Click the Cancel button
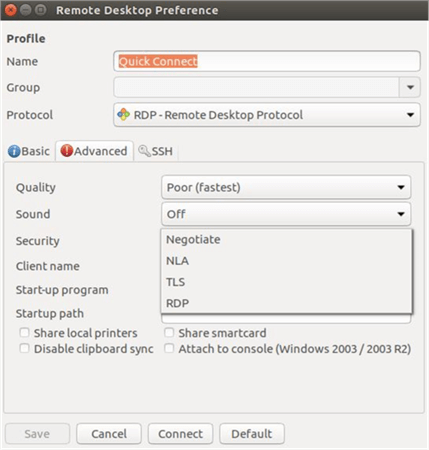Viewport: 429px width, 450px height. (109, 434)
